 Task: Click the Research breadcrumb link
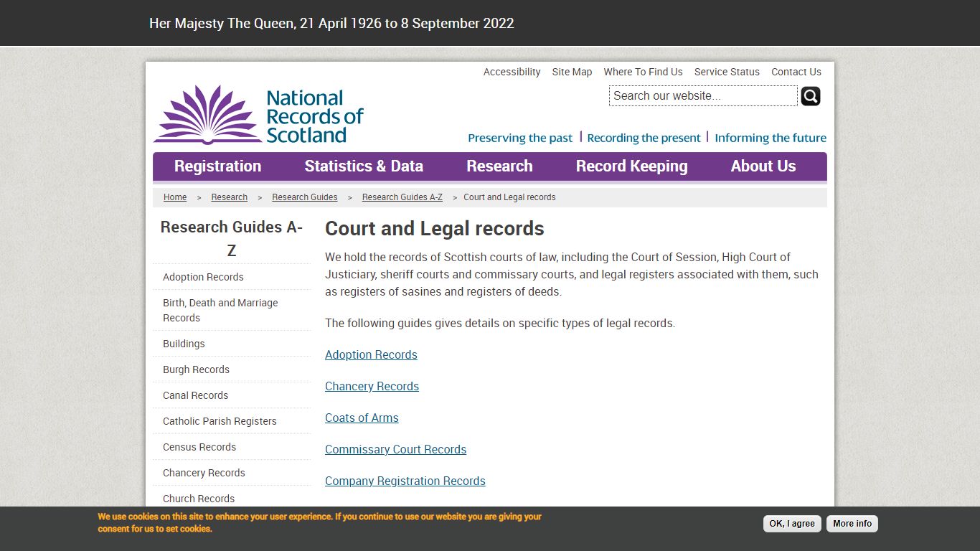(x=230, y=197)
